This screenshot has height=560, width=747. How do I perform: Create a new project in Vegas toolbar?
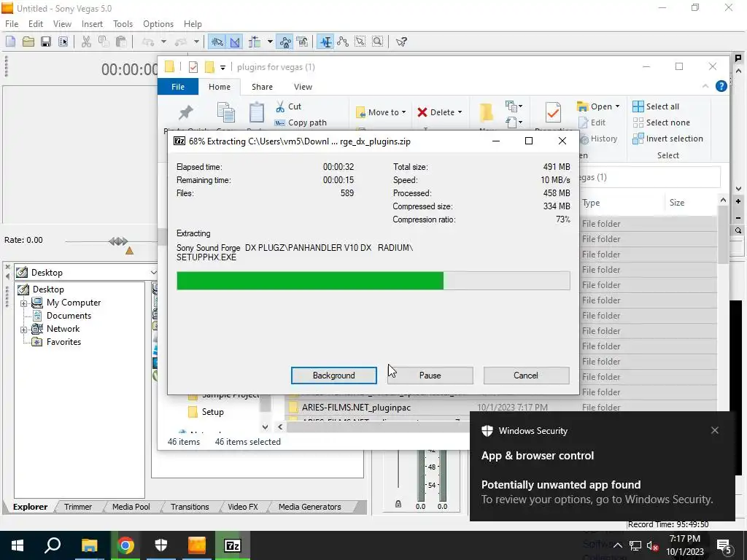pos(10,42)
